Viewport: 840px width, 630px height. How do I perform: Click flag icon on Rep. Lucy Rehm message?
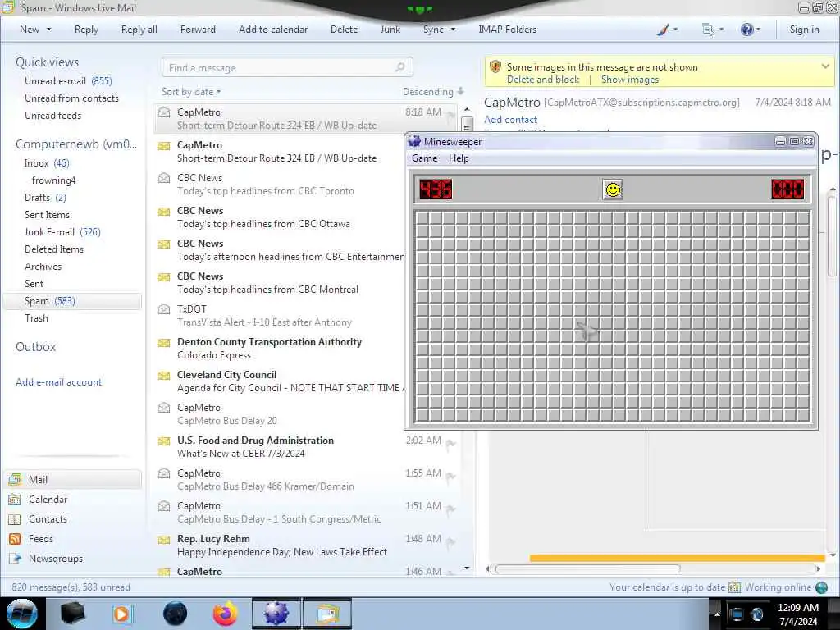pyautogui.click(x=450, y=542)
